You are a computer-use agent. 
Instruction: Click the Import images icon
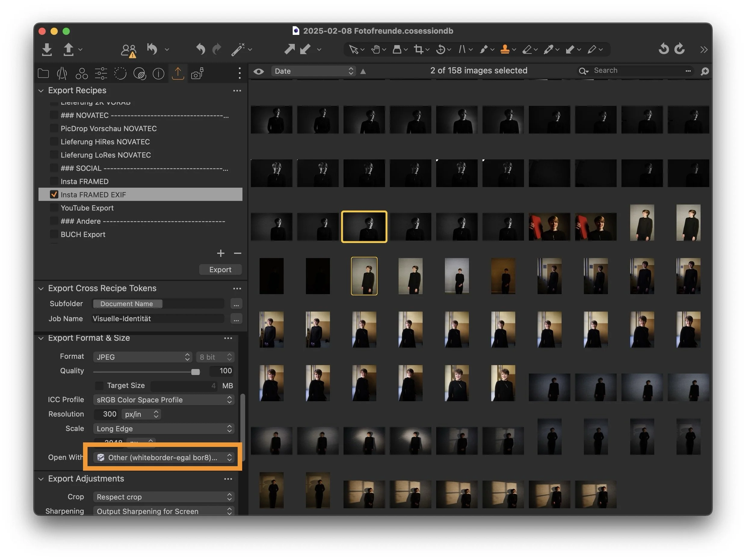coord(47,50)
